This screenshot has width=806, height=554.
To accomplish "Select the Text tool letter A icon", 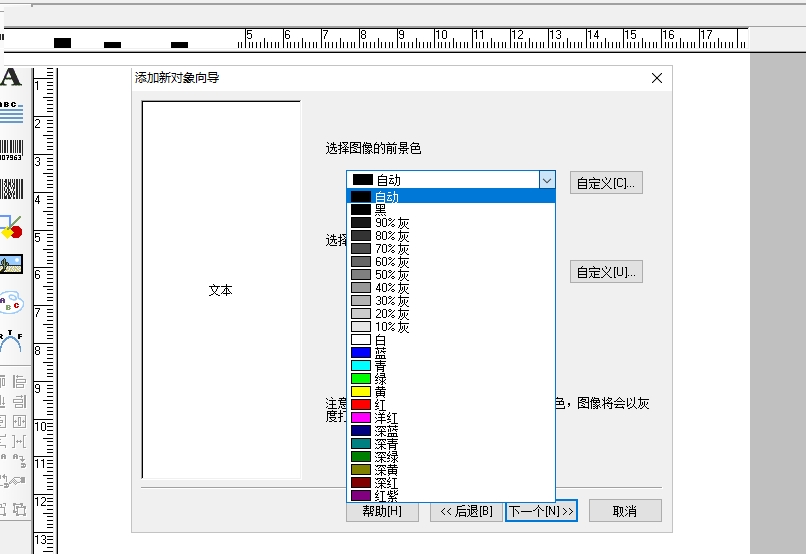I will [x=10, y=78].
